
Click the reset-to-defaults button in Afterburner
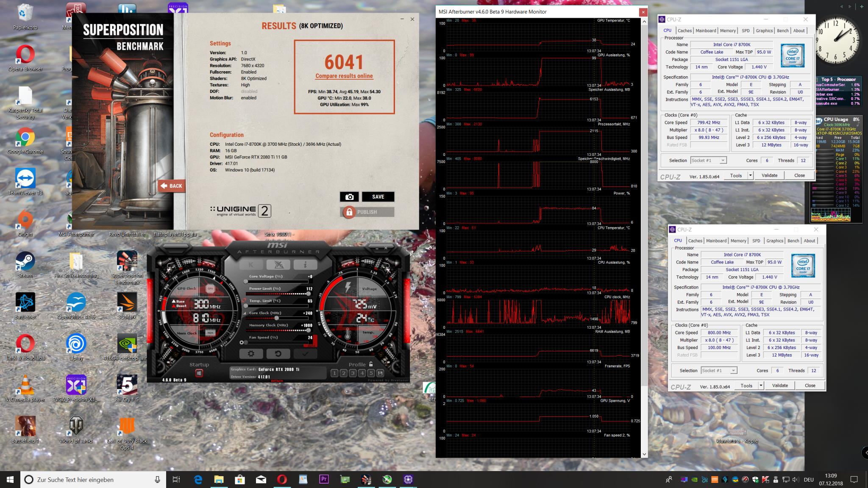click(x=278, y=353)
